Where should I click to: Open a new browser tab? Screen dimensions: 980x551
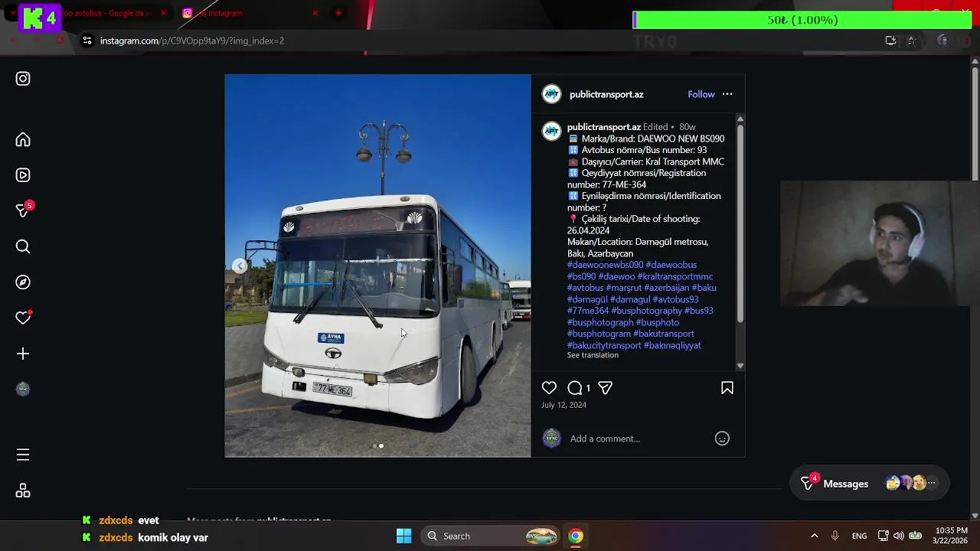338,13
